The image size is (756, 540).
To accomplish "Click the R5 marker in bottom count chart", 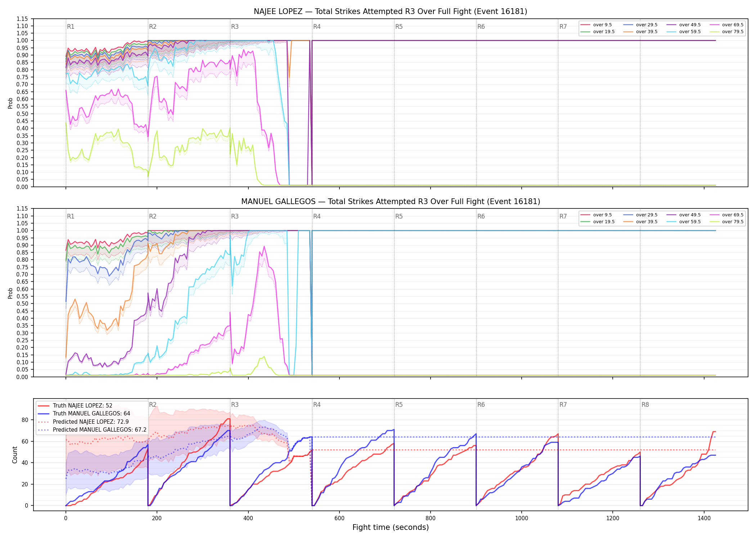I will [399, 405].
